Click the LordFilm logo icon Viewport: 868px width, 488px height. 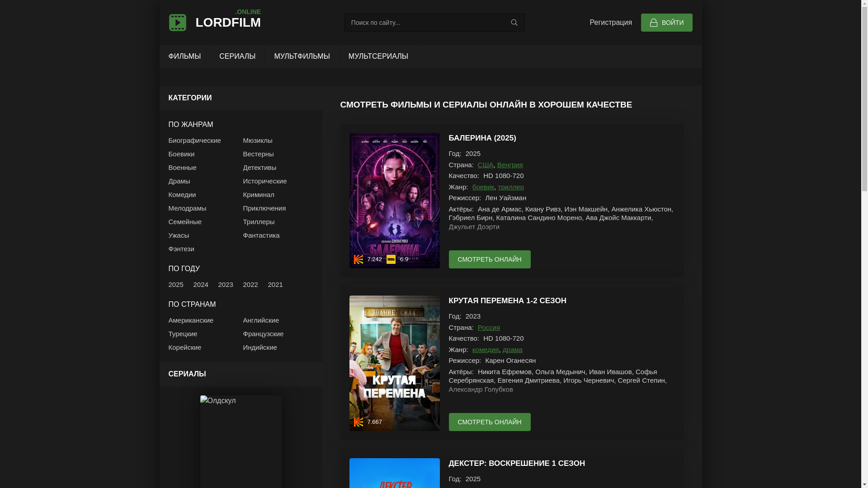(177, 23)
